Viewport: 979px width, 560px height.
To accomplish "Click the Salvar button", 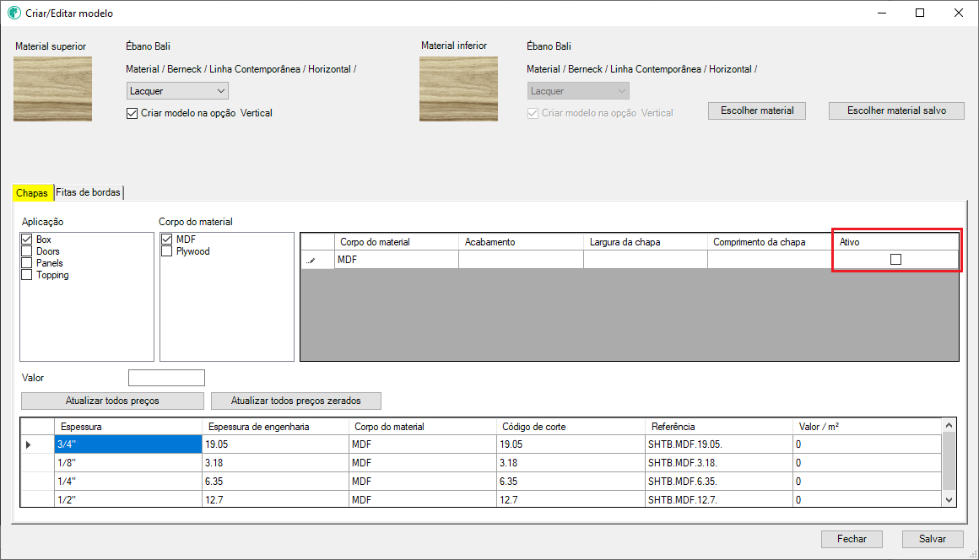I will (x=932, y=539).
